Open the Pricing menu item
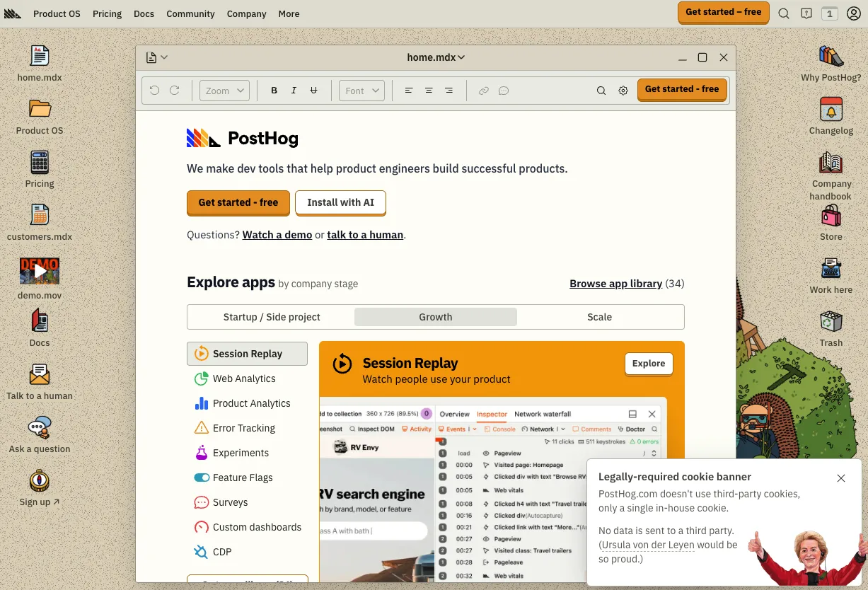 [107, 13]
